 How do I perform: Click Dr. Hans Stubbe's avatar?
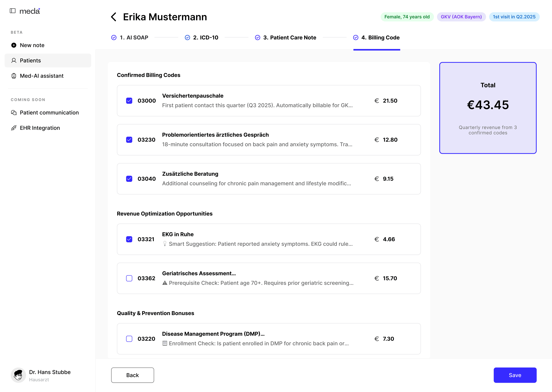click(18, 375)
